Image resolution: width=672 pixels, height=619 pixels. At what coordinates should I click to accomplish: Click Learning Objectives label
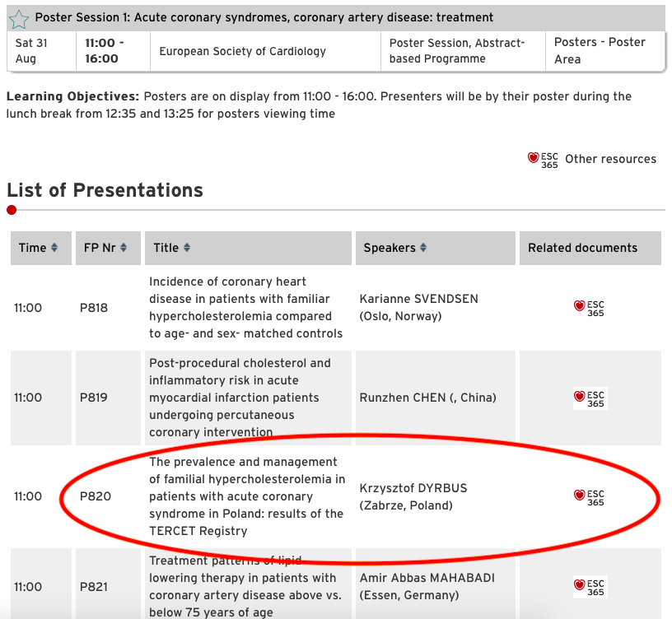(72, 96)
